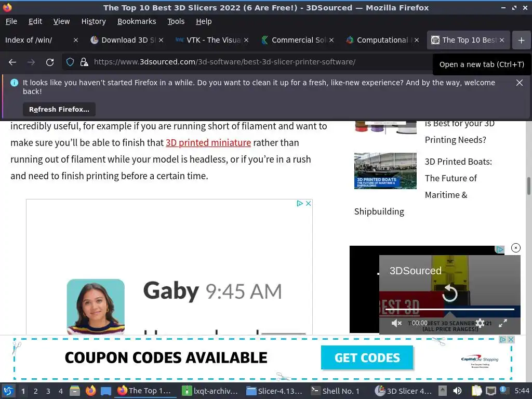The height and width of the screenshot is (399, 532).
Task: Switch to virtual desktop 4
Action: (61, 391)
